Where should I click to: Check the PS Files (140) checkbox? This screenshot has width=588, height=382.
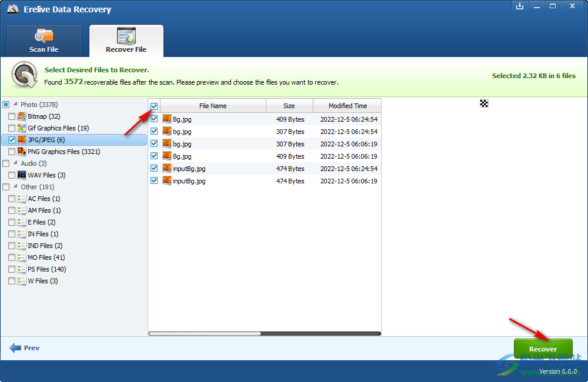pyautogui.click(x=12, y=269)
